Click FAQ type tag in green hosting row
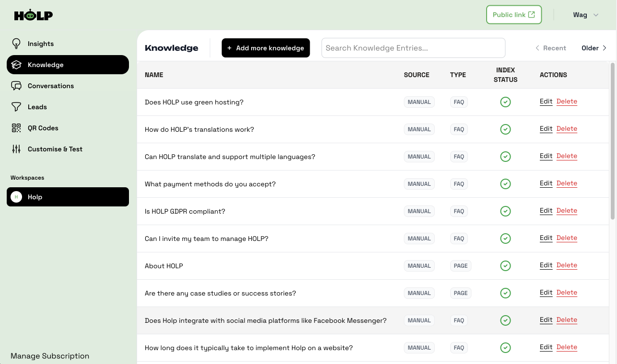The width and height of the screenshot is (617, 364). point(459,102)
